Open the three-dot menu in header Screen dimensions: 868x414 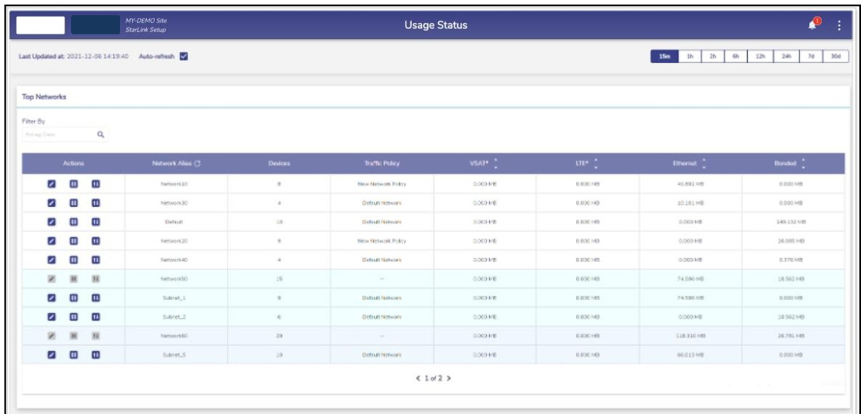point(839,25)
